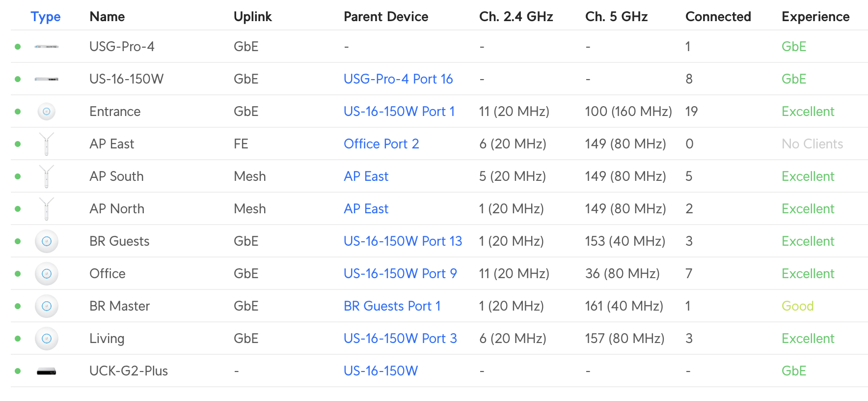Click the US-16-150W switch device icon
The image size is (868, 401).
coord(46,79)
